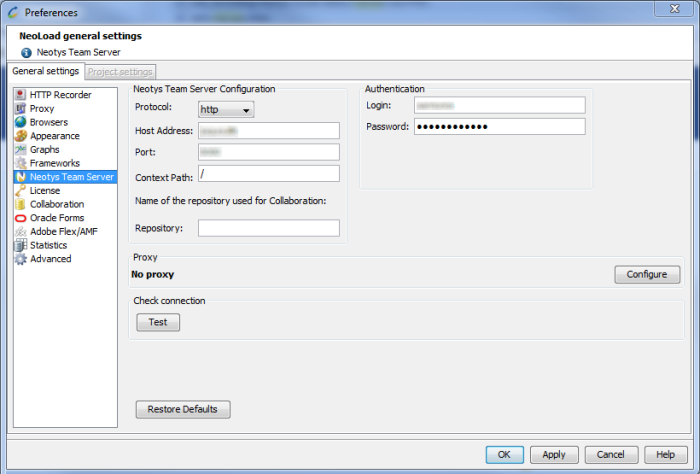Click Restore Defaults button
700x474 pixels.
click(x=183, y=409)
